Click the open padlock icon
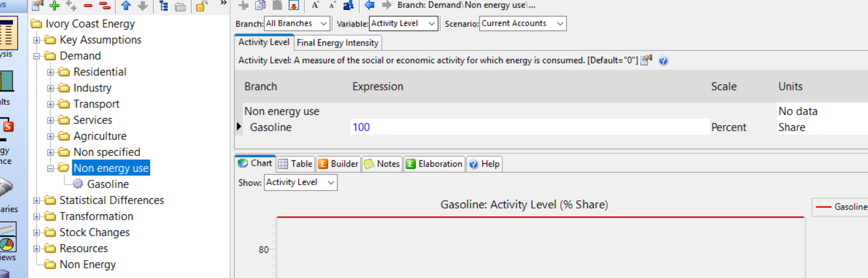 (x=201, y=6)
